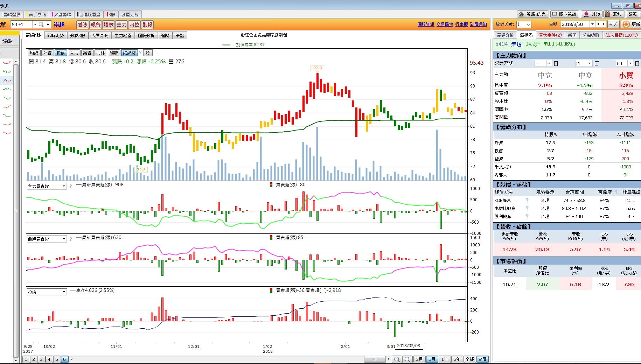Click help icon beside 可靠度 header

tap(616, 192)
